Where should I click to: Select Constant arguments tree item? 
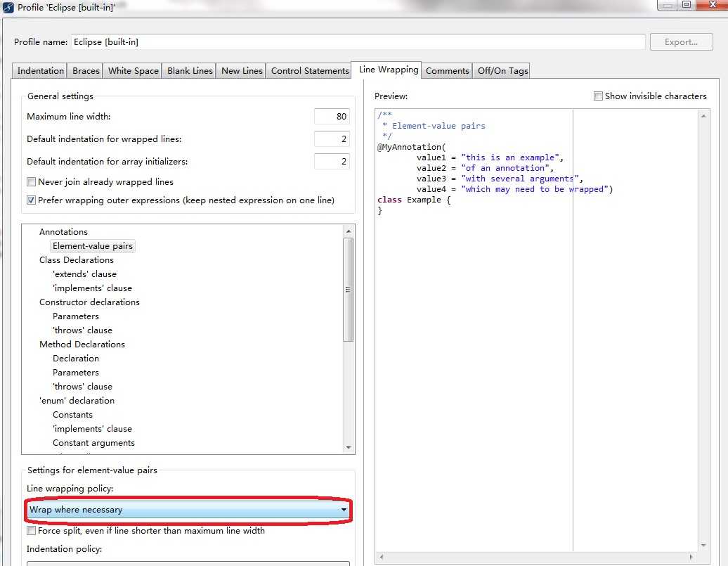pyautogui.click(x=93, y=443)
